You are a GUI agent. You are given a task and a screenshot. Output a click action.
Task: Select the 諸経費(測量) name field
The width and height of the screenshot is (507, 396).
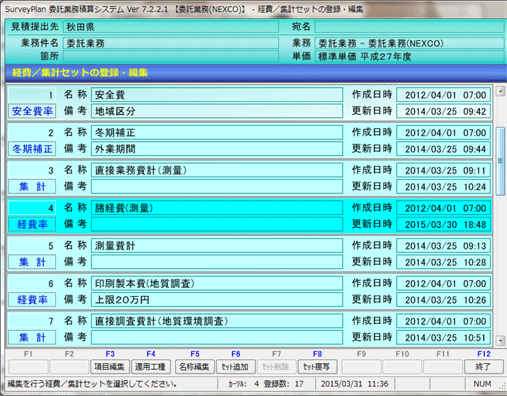[217, 208]
